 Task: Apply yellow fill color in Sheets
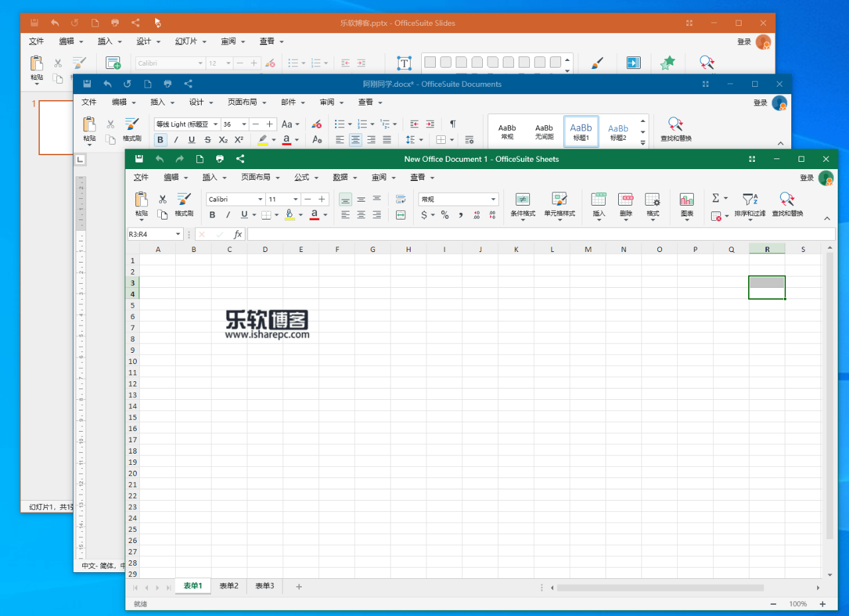click(x=290, y=215)
